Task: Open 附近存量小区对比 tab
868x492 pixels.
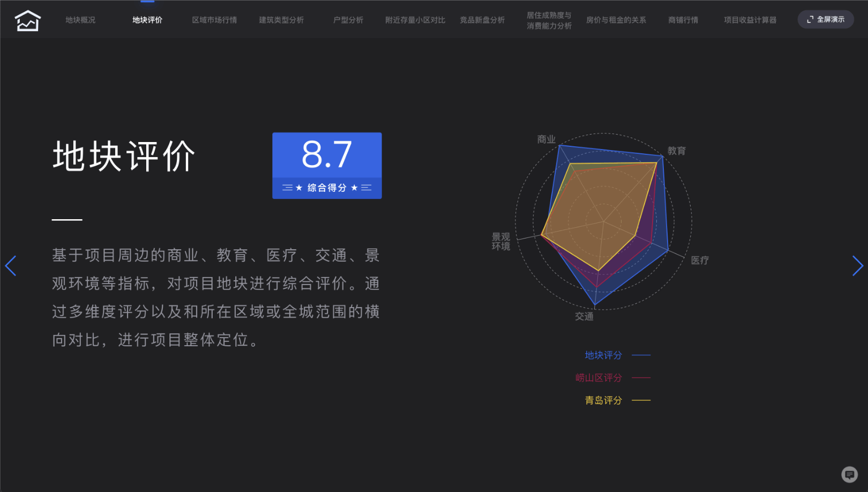Action: click(x=415, y=20)
